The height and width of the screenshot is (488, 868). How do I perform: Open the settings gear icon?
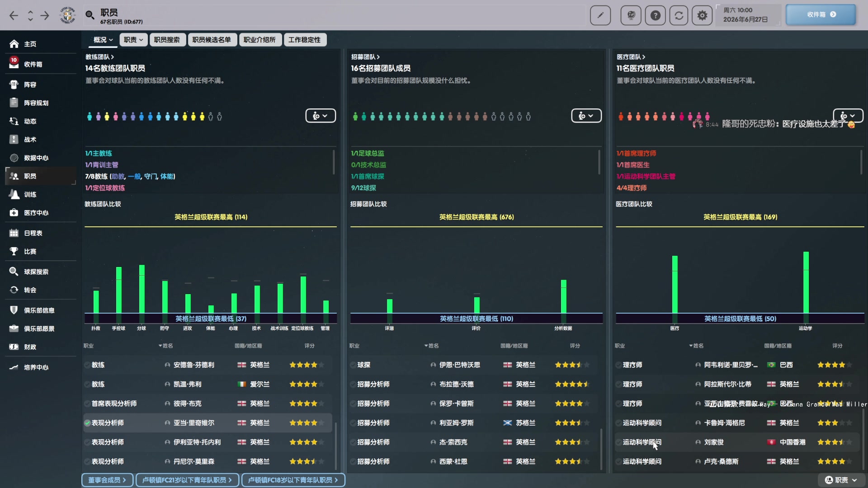[x=702, y=15]
